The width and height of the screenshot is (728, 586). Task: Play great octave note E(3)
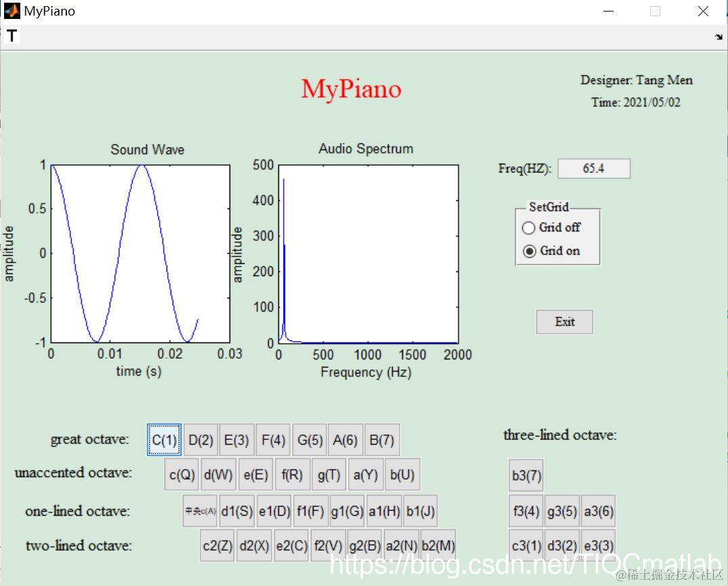(x=237, y=439)
